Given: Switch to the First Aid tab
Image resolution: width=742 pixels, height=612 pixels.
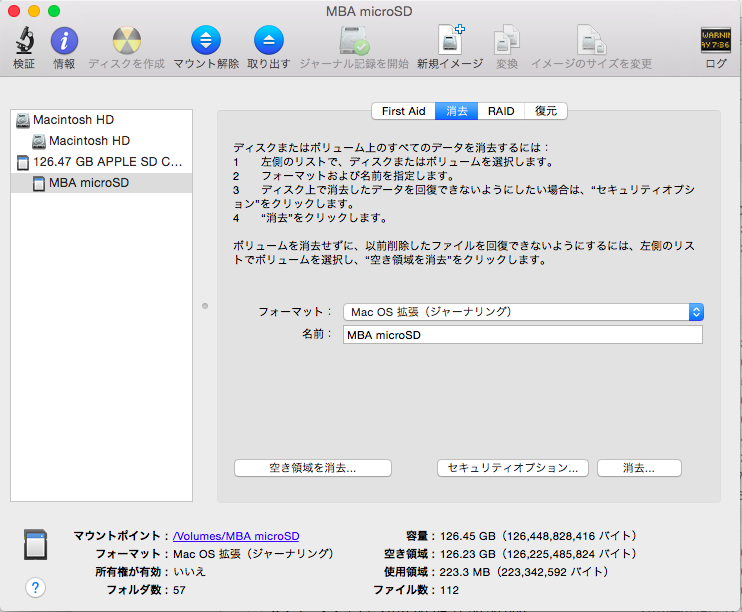Looking at the screenshot, I should tap(403, 111).
